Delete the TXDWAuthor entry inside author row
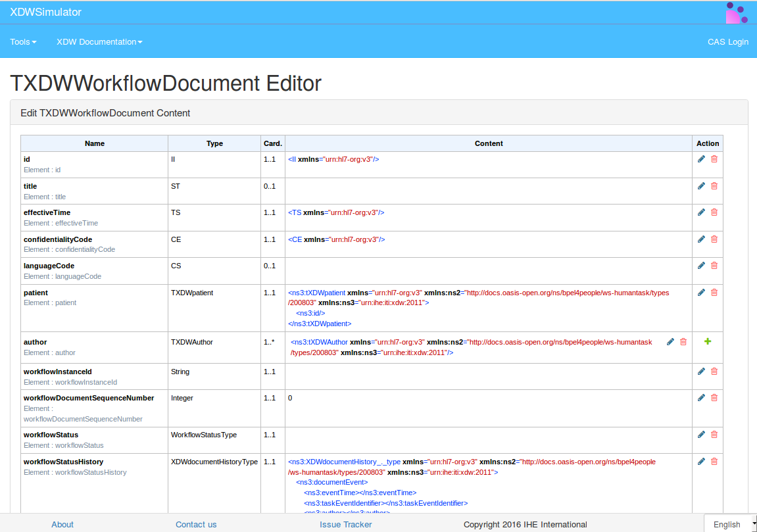 click(x=683, y=342)
